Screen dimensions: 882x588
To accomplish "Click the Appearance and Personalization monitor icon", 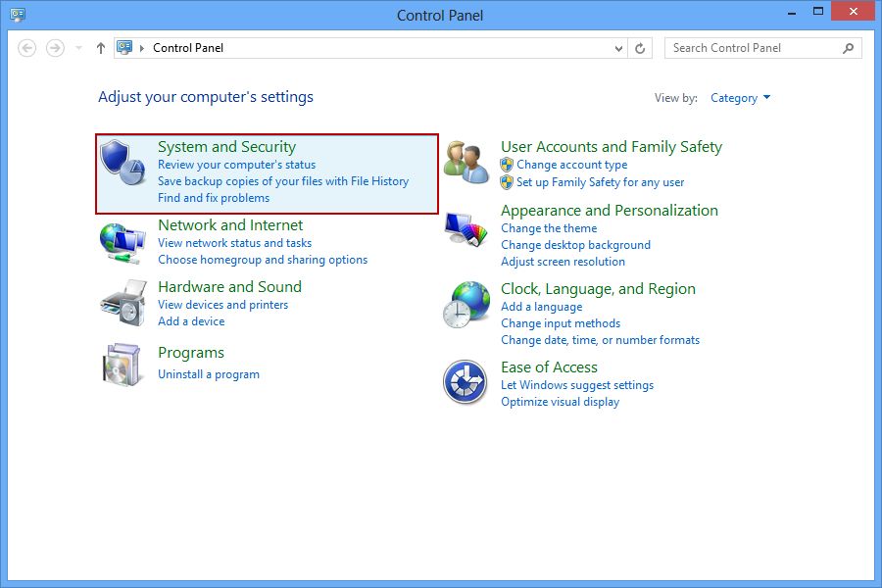I will 466,229.
